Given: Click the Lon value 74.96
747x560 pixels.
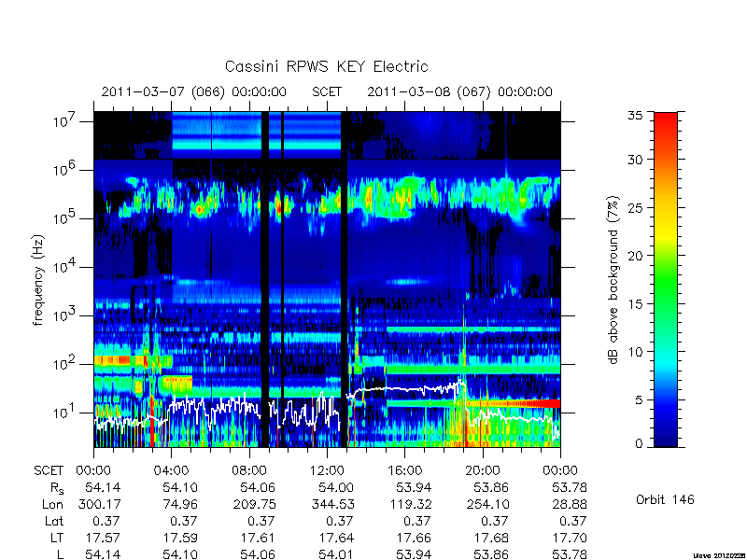Looking at the screenshot, I should click(x=179, y=504).
